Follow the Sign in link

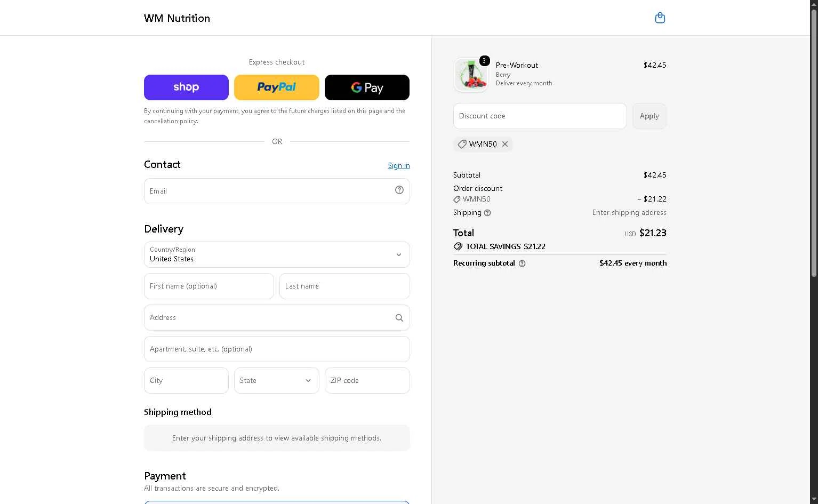click(x=399, y=165)
